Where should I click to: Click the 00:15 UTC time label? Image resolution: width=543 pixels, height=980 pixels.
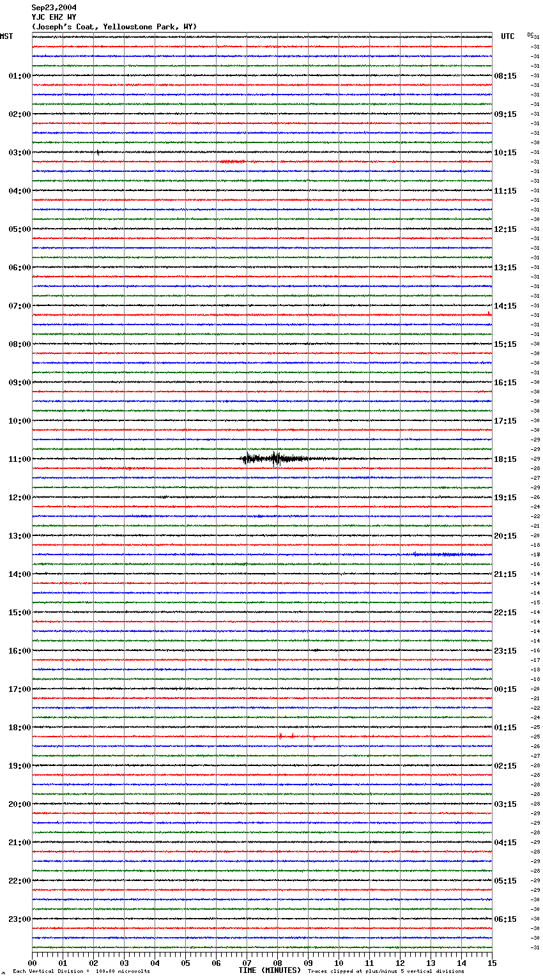[505, 689]
